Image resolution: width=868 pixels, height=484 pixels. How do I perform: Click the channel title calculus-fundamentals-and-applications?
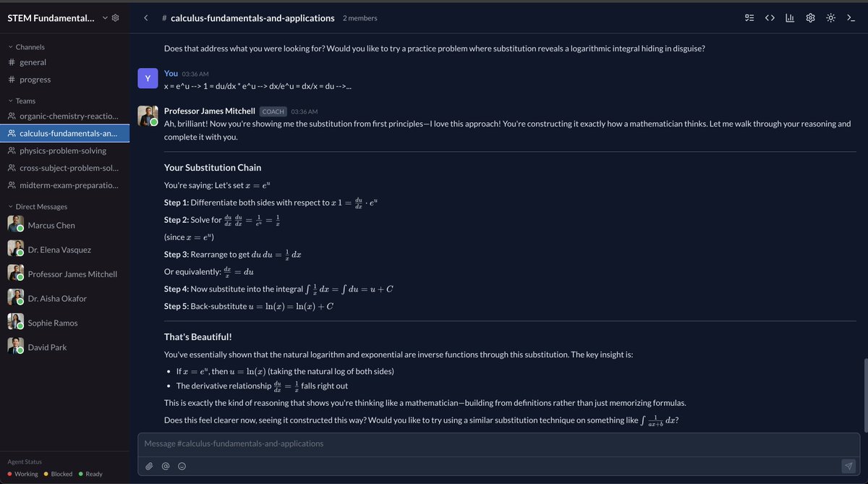(x=252, y=18)
